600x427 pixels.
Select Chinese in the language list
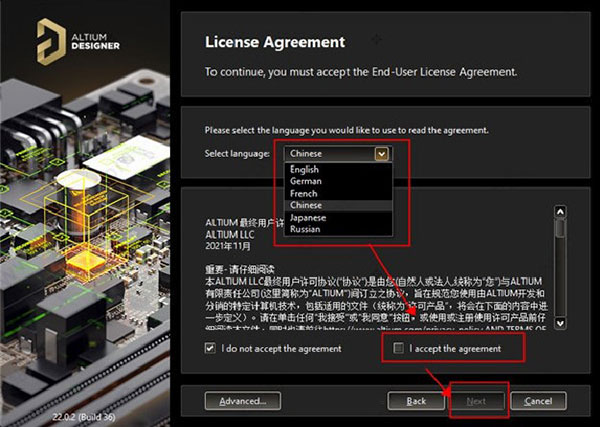(338, 205)
